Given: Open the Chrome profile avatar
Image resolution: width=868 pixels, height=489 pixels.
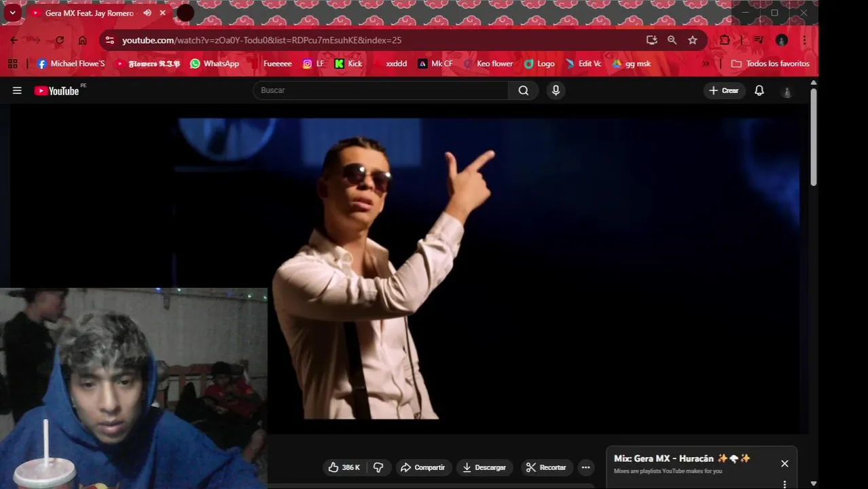Looking at the screenshot, I should [782, 40].
